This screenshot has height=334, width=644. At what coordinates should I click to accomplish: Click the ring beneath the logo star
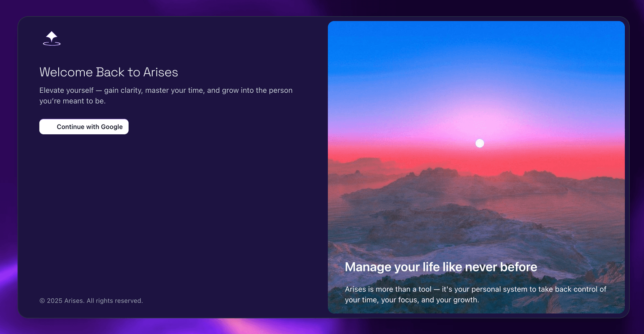(52, 44)
